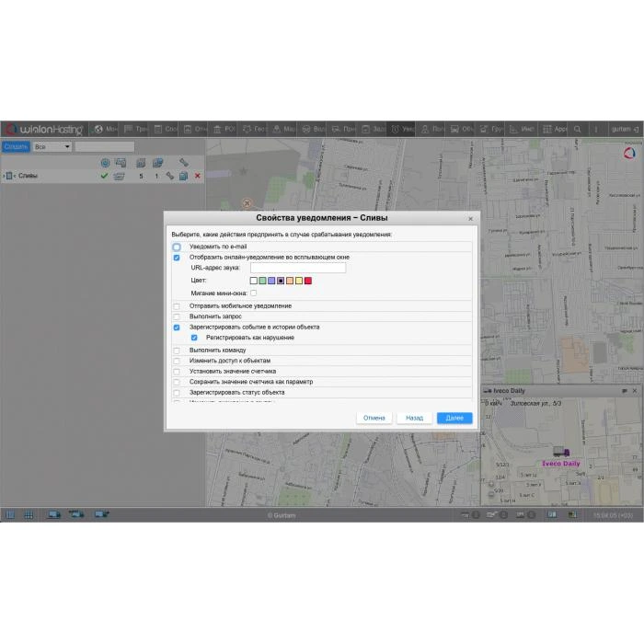
Task: Open the 'Все' filter dropdown
Action: point(52,146)
